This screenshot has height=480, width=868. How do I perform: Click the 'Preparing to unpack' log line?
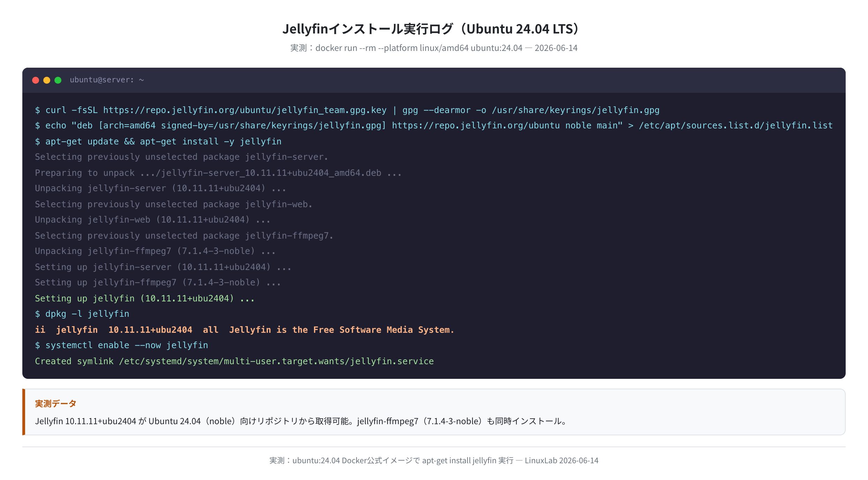(218, 173)
